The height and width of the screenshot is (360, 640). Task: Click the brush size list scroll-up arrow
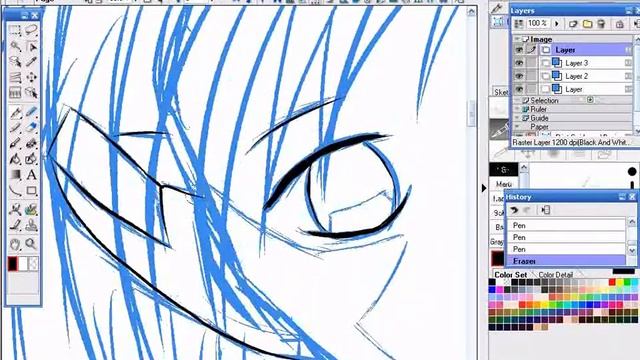524,167
